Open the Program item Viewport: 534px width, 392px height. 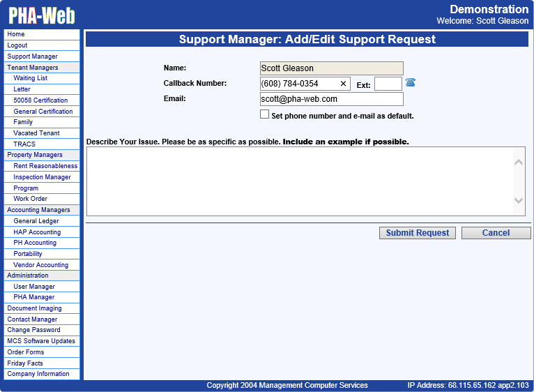click(42, 188)
